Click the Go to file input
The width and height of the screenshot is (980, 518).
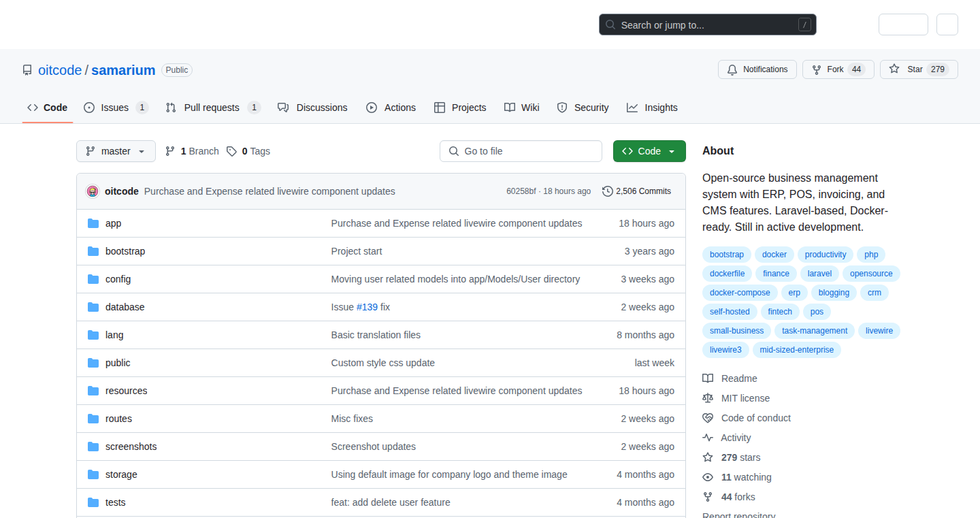coord(521,151)
